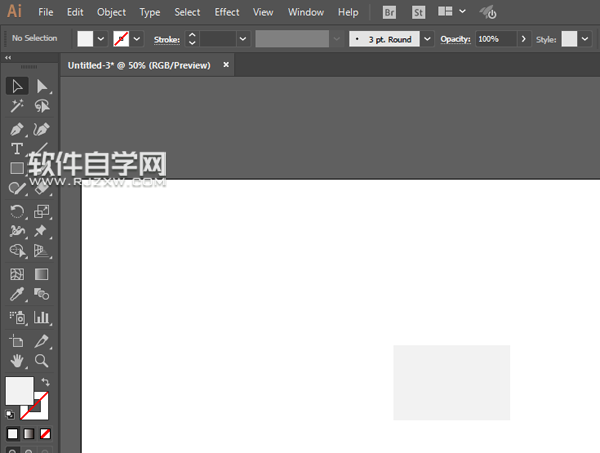Click the Fill color box in toolbar

click(19, 390)
